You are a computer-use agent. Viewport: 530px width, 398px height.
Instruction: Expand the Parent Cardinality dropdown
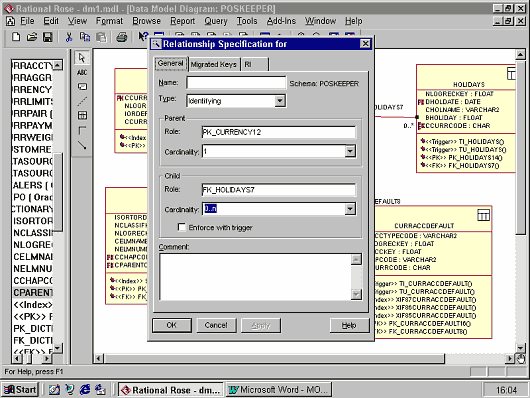click(x=350, y=151)
